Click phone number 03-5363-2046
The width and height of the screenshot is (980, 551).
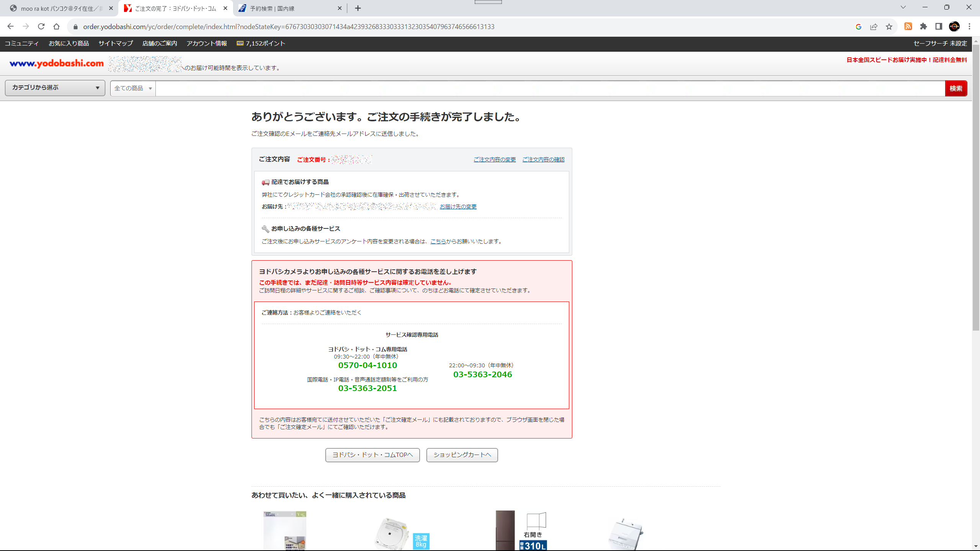[482, 375]
